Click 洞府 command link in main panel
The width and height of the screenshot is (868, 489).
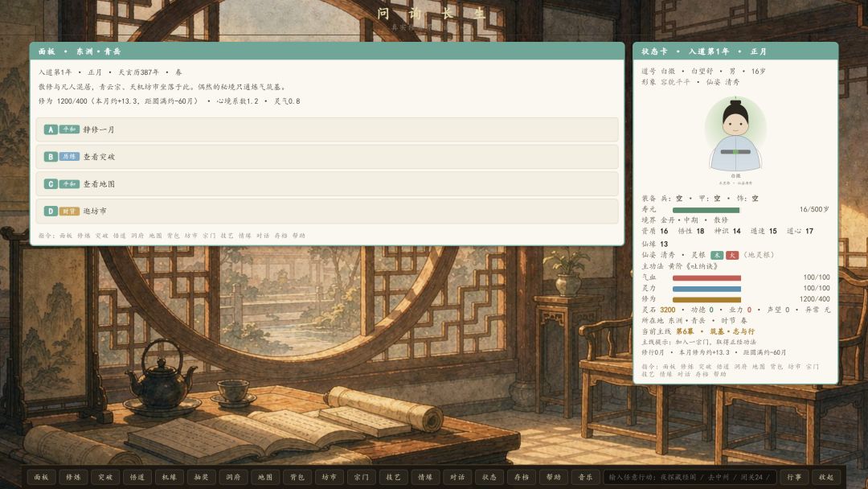coord(137,236)
